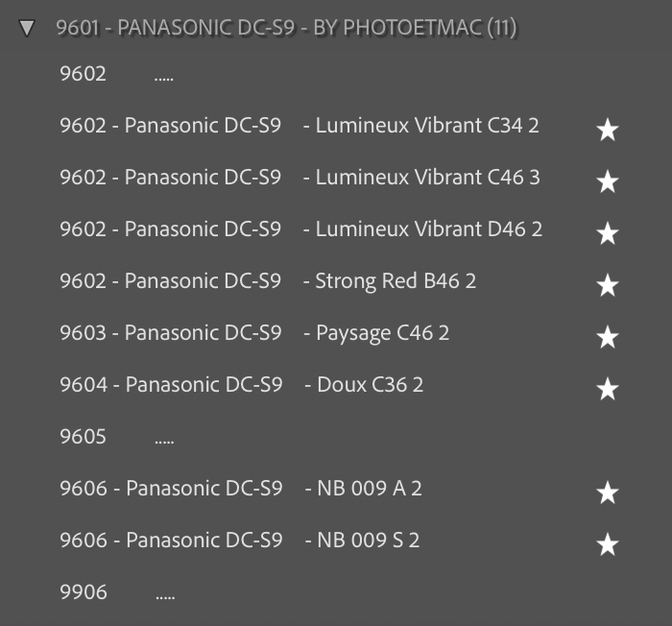This screenshot has width=672, height=626.
Task: Select the Lumineux Vibrant C46 3 profile
Action: point(299,178)
